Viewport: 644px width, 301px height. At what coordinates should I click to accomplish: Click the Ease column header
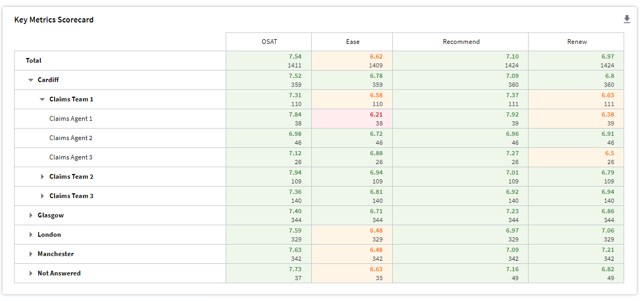point(353,42)
